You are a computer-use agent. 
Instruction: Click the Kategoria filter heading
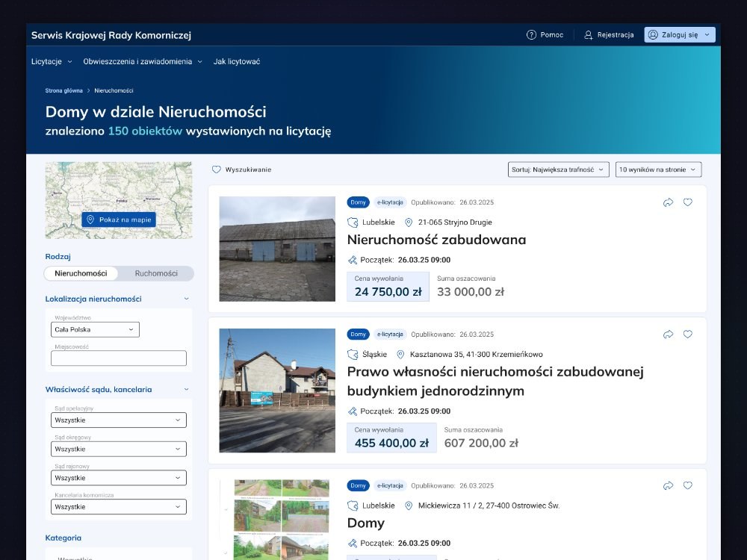tap(63, 538)
